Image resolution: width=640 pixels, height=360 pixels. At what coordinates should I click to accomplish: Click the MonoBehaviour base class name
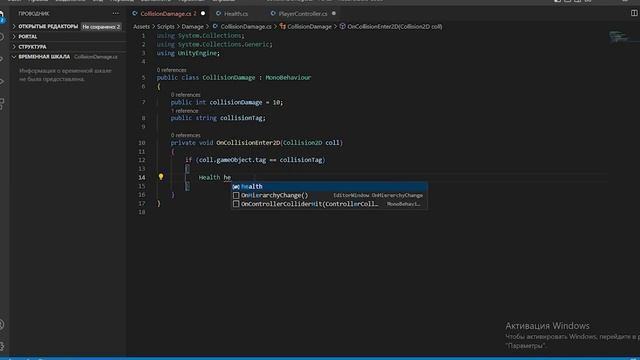click(x=288, y=78)
